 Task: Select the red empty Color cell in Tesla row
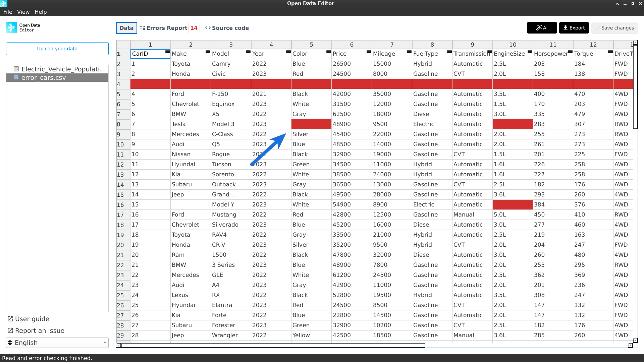[311, 124]
